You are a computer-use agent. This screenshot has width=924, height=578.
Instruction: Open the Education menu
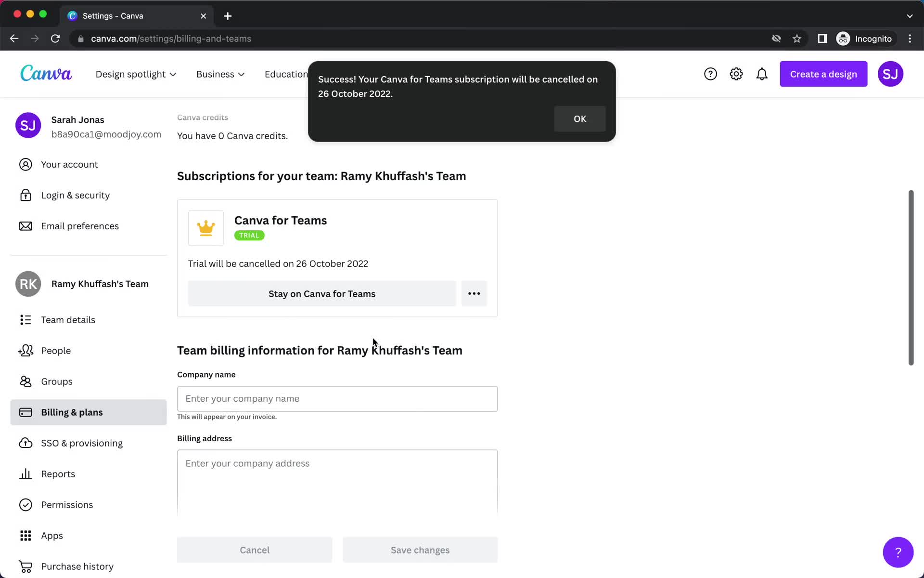[286, 74]
